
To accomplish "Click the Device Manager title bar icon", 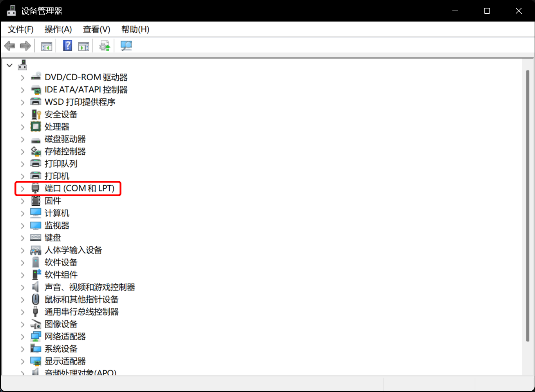I will coord(11,11).
